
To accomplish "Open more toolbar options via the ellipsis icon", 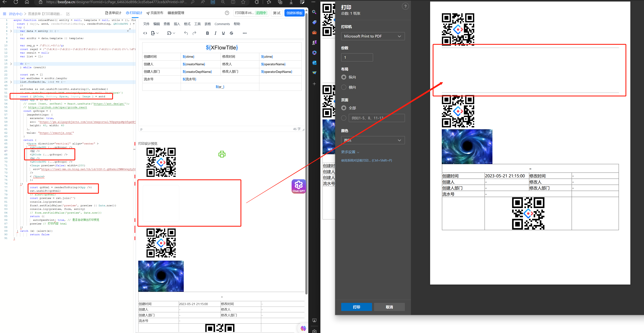I will click(245, 33).
